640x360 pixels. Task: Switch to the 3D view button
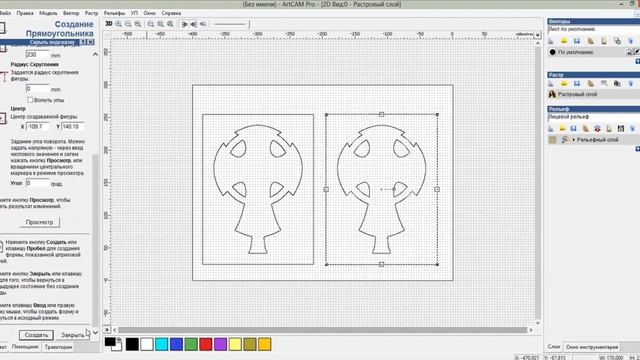[109, 24]
